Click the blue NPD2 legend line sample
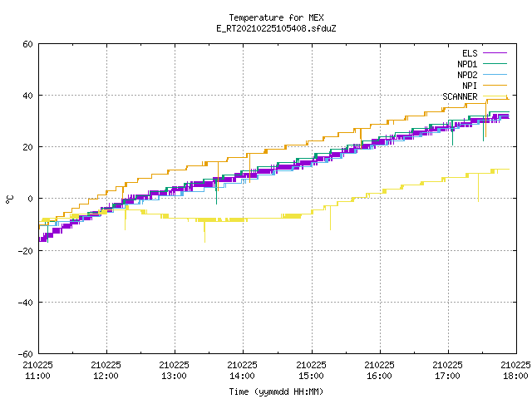Screen dimensions: 532x399 tap(495, 74)
